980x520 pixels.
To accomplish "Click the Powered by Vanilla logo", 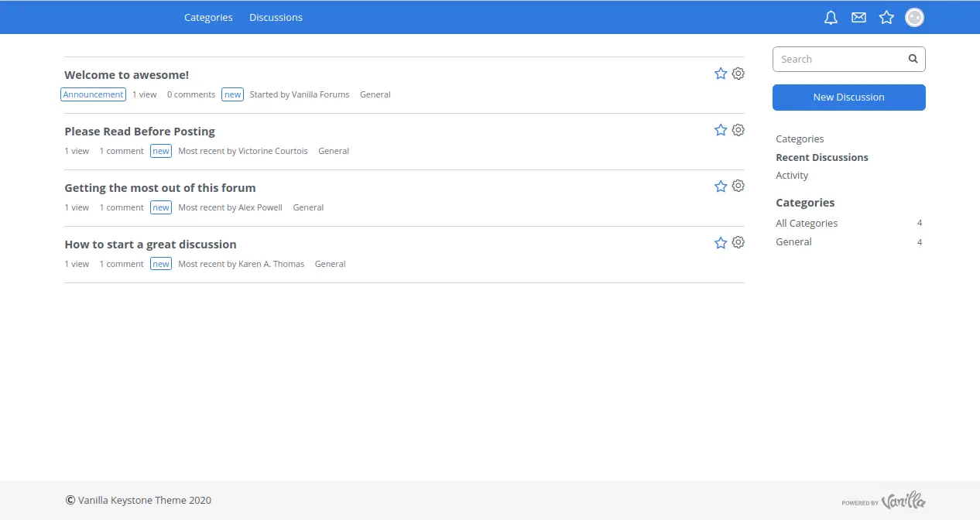I will (x=883, y=501).
